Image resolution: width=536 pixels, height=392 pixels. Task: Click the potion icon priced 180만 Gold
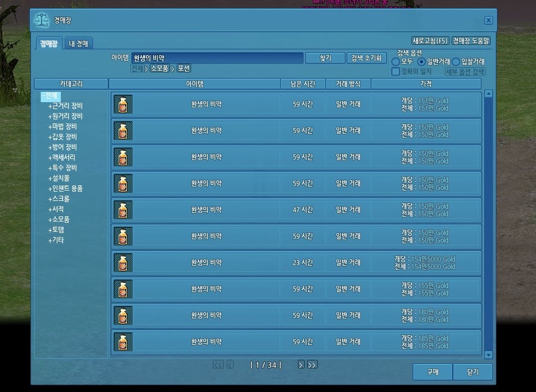(x=123, y=316)
